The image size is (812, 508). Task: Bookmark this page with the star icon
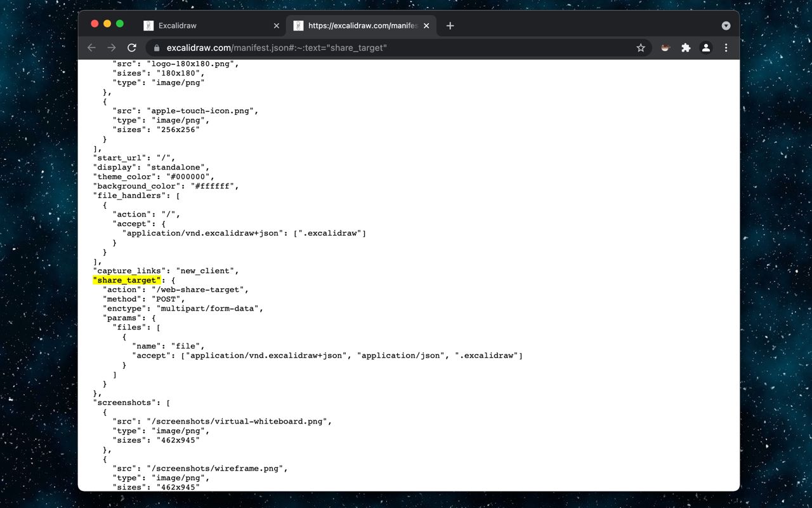641,48
